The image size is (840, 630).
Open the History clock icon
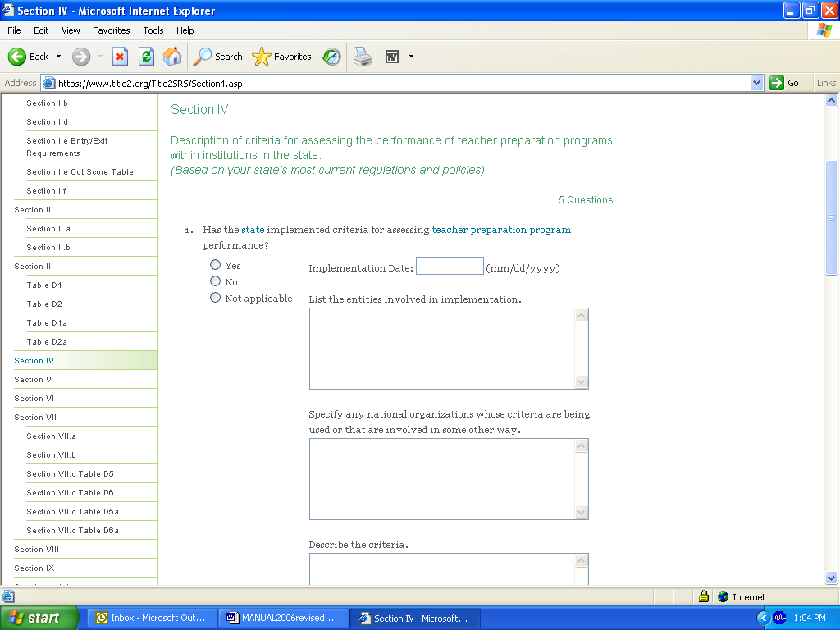pyautogui.click(x=331, y=57)
